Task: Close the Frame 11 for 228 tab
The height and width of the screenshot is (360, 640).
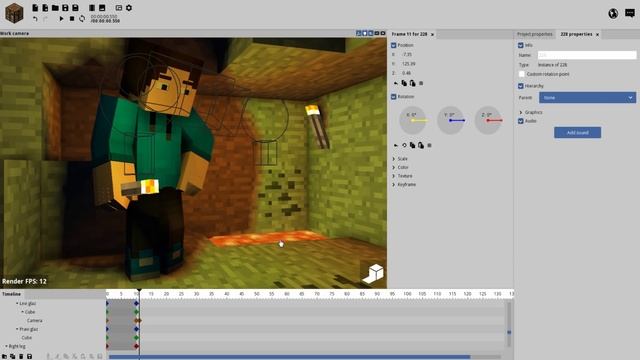Action: pos(432,35)
